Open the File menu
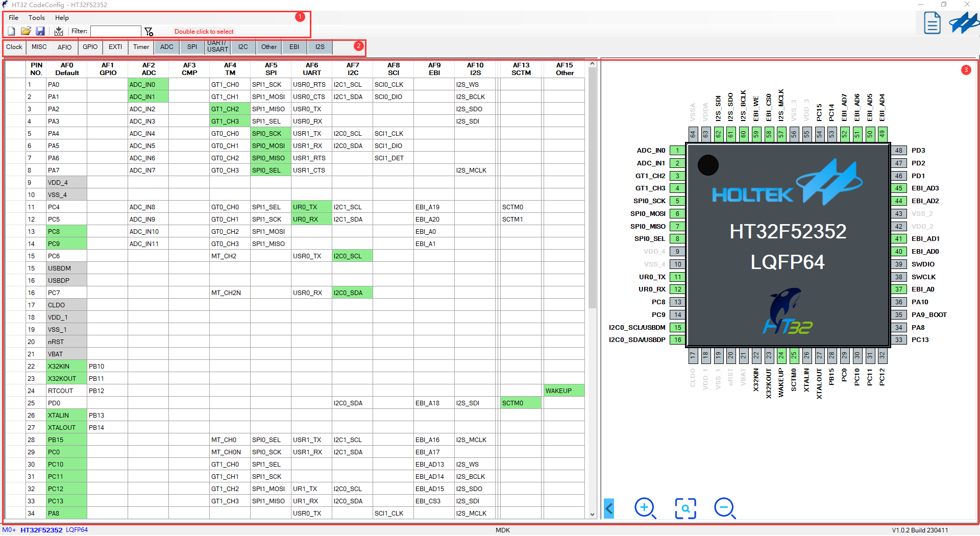 pos(13,18)
